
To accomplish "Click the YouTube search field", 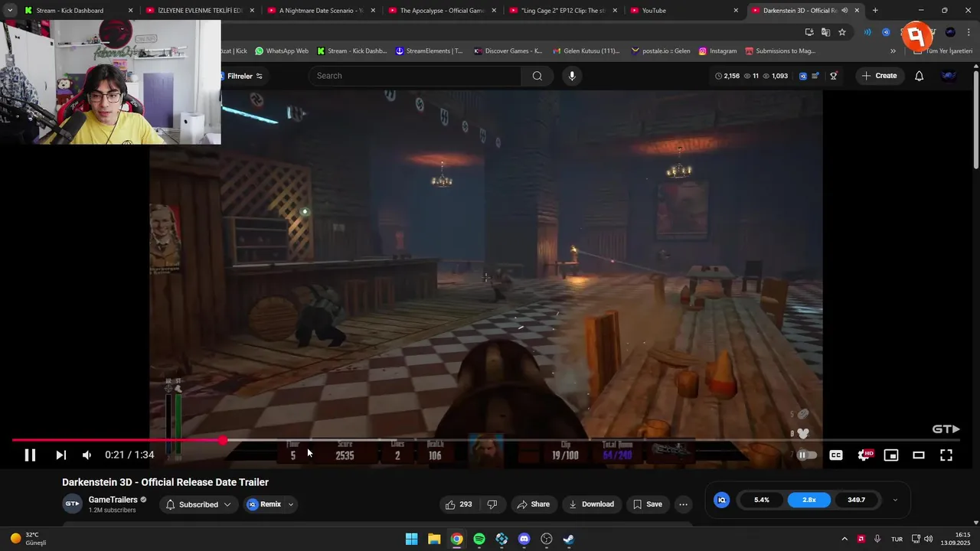I will click(415, 76).
